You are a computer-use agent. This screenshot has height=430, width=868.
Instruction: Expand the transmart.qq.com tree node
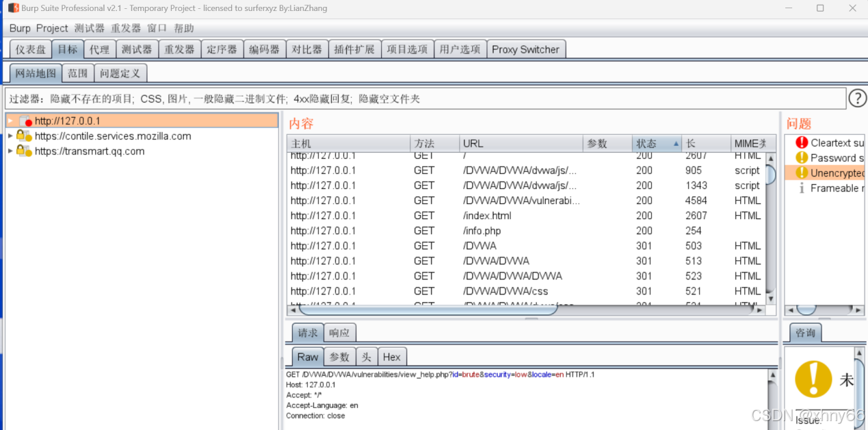10,151
